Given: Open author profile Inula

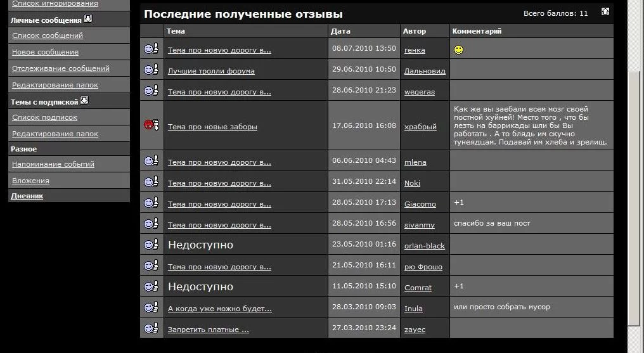Looking at the screenshot, I should pyautogui.click(x=413, y=309).
